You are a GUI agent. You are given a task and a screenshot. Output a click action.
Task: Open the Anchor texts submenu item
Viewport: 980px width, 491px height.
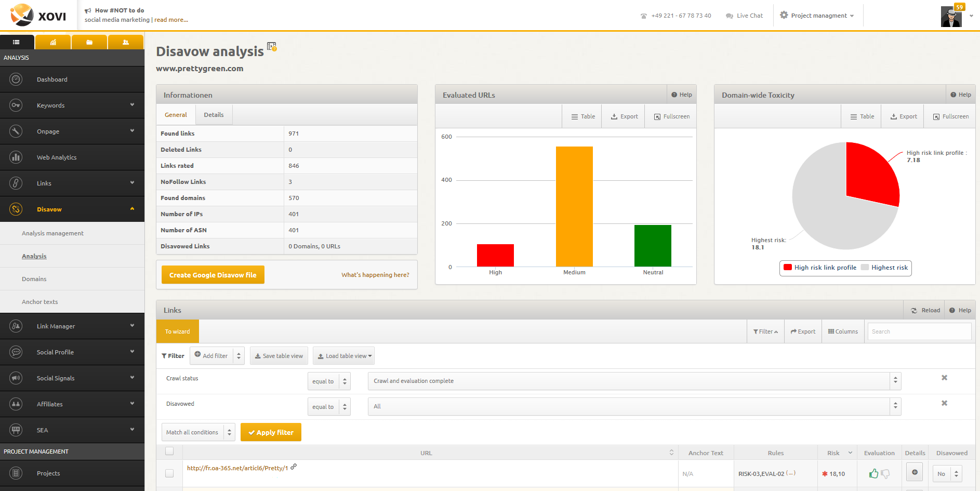coord(40,302)
